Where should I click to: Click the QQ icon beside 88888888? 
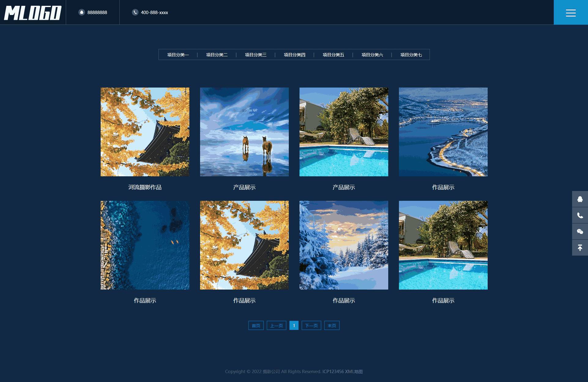click(x=81, y=12)
